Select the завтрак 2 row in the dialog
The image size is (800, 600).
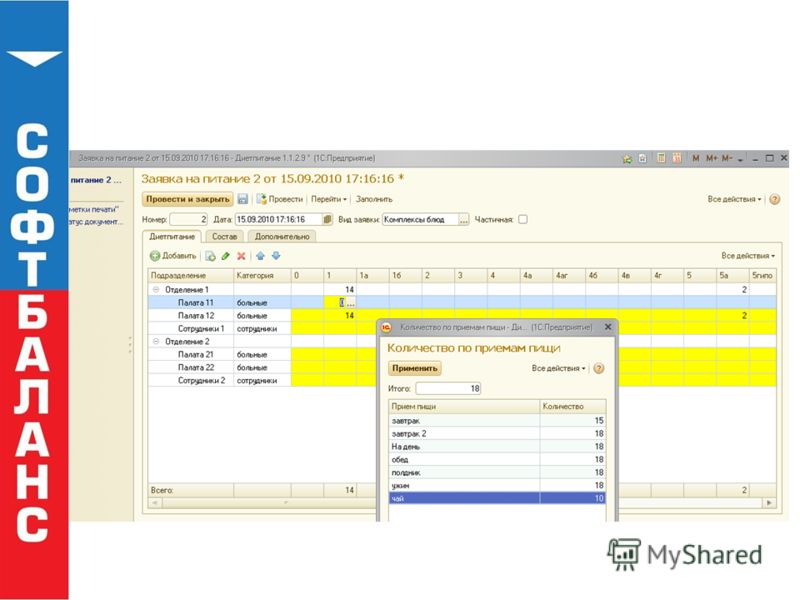pos(497,434)
